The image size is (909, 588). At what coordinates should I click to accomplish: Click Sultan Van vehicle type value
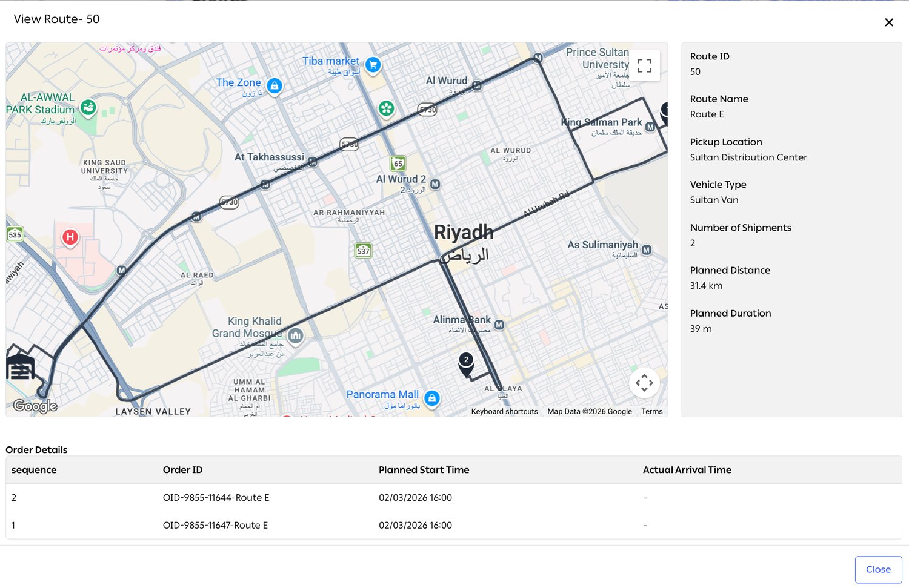click(x=714, y=200)
